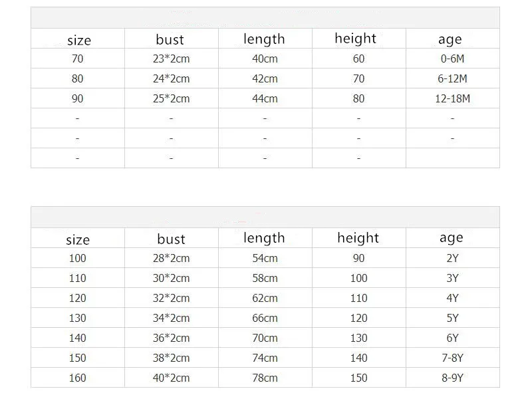Select the '4Y' age cell

click(452, 298)
